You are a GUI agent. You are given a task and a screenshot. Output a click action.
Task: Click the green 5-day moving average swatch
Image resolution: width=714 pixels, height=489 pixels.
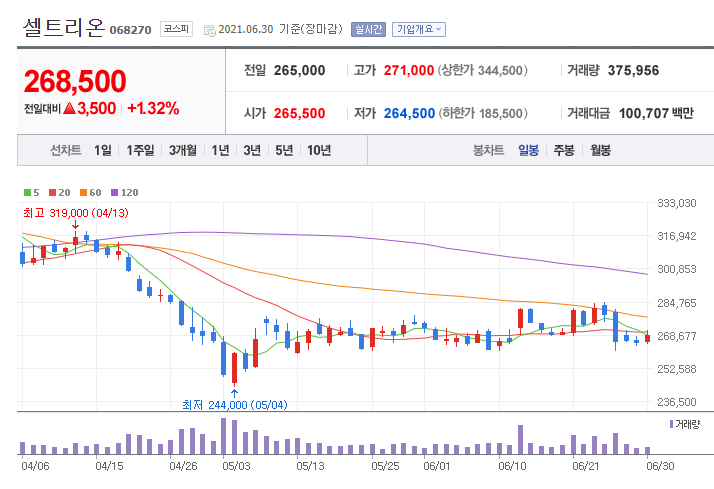coord(27,193)
